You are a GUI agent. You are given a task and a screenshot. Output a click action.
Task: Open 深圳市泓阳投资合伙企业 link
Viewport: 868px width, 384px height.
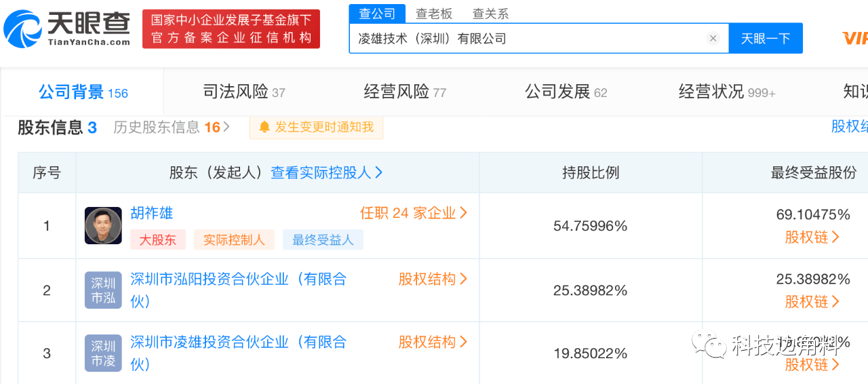(x=238, y=290)
